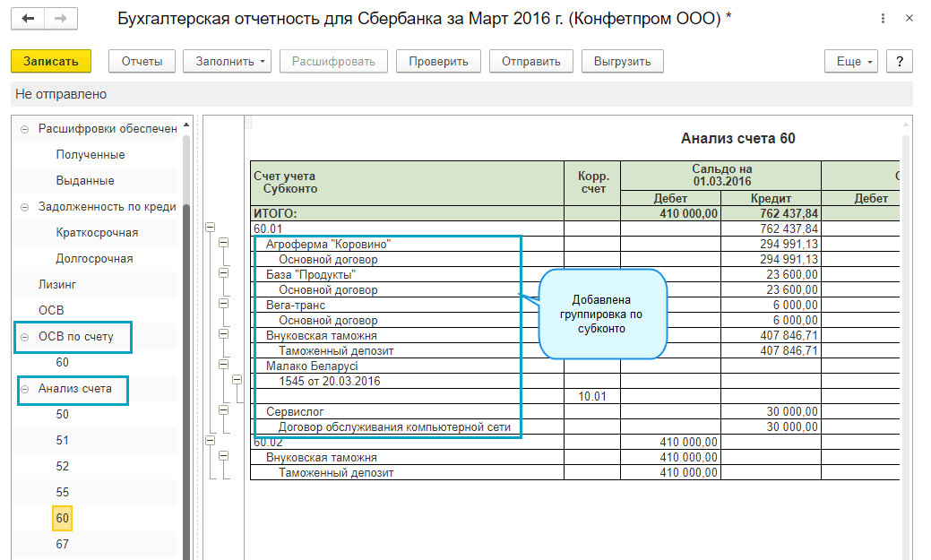Viewport: 931px width, 560px height.
Task: Collapse the 60.02 group outline
Action: pos(211,441)
